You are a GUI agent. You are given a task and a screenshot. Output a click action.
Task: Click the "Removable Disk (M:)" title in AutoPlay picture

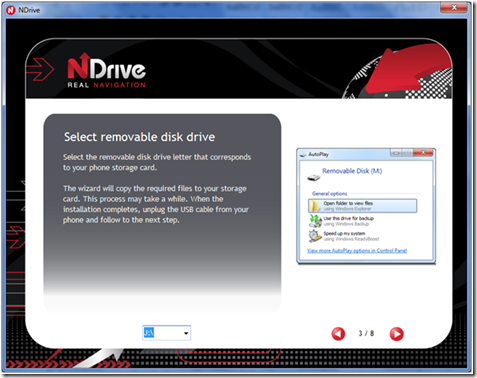[x=352, y=171]
